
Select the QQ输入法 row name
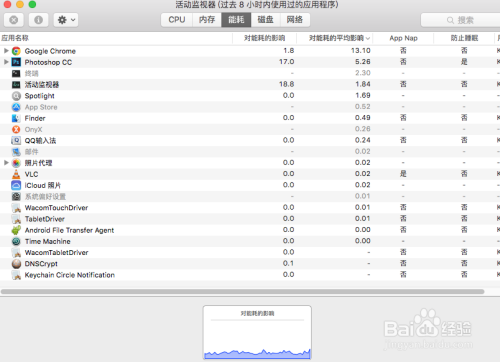tap(40, 141)
